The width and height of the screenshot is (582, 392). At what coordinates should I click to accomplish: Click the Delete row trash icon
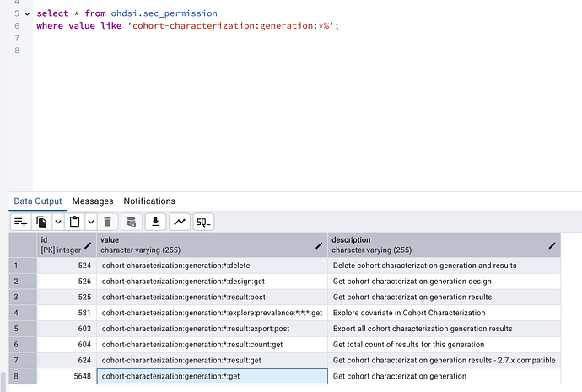108,222
